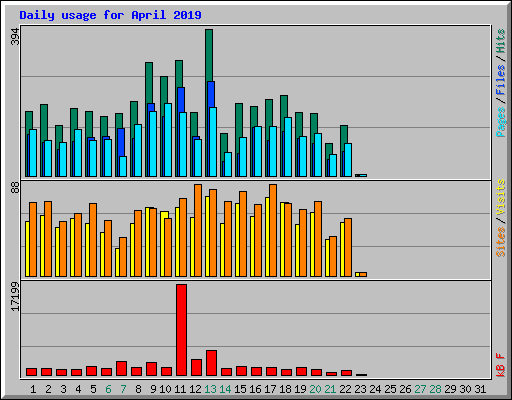Select the green "Hits" legend label
The image size is (512, 400).
(501, 41)
